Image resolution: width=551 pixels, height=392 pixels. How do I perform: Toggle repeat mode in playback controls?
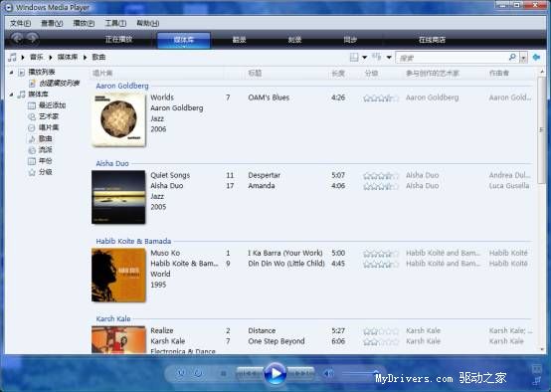tap(198, 373)
